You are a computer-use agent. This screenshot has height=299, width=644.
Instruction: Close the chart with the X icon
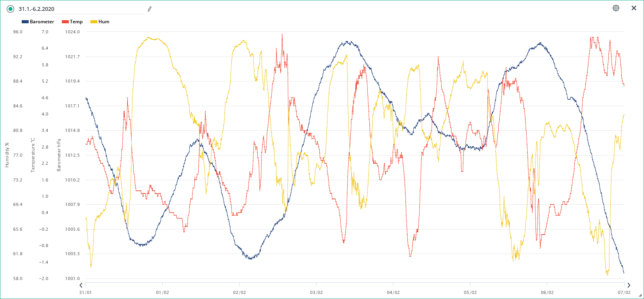point(634,8)
